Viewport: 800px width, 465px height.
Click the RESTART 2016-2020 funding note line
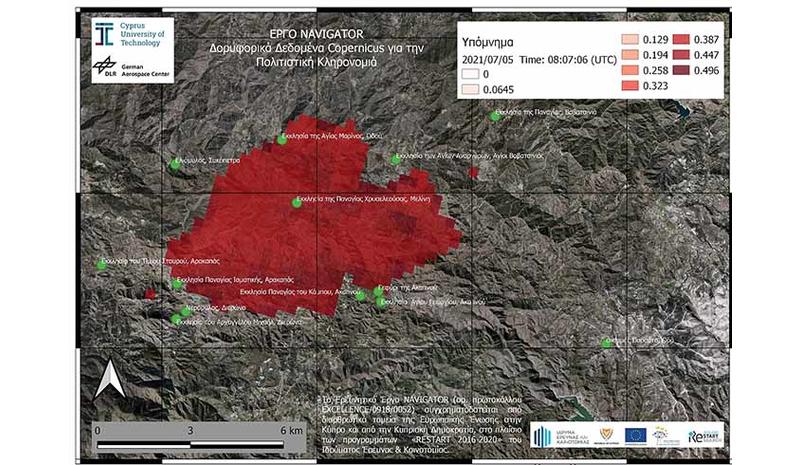421,440
